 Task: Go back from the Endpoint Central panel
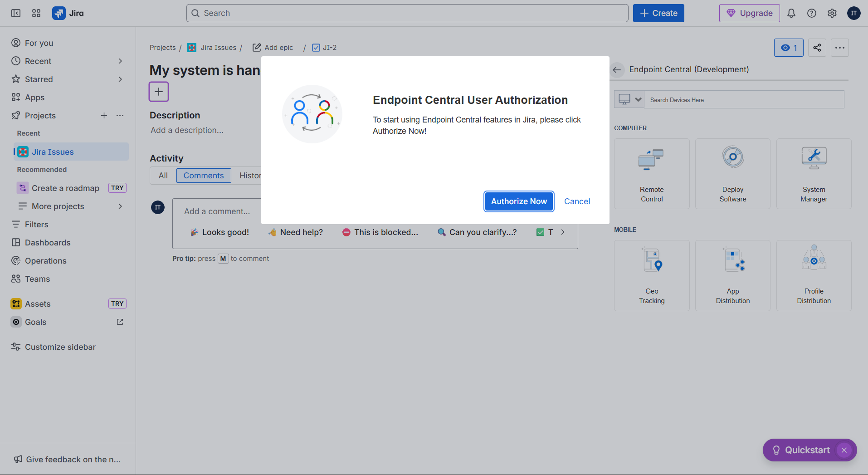[x=617, y=69]
